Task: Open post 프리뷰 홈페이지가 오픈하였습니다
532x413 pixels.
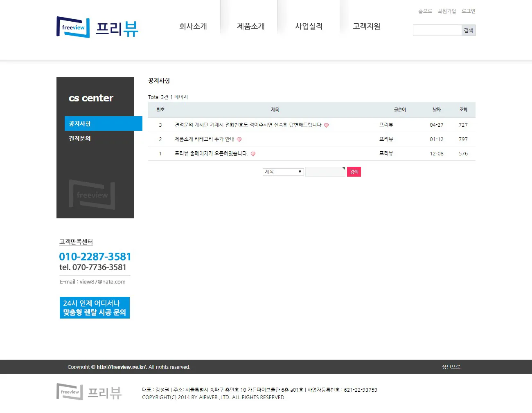Action: pos(211,153)
